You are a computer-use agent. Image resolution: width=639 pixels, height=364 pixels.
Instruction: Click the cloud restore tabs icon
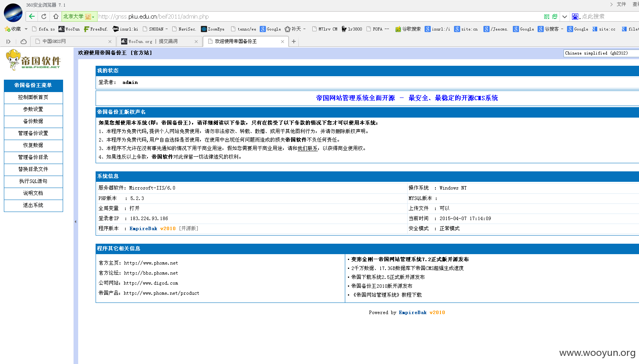(x=24, y=41)
